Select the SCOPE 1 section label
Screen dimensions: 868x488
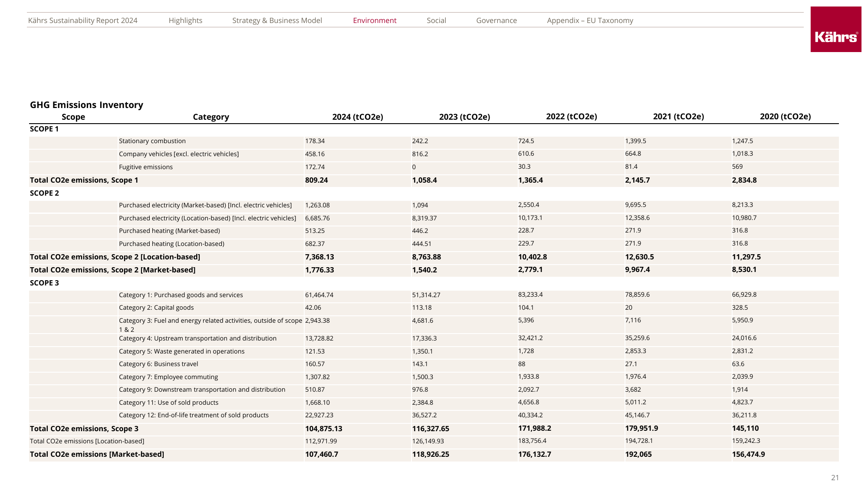coord(44,129)
